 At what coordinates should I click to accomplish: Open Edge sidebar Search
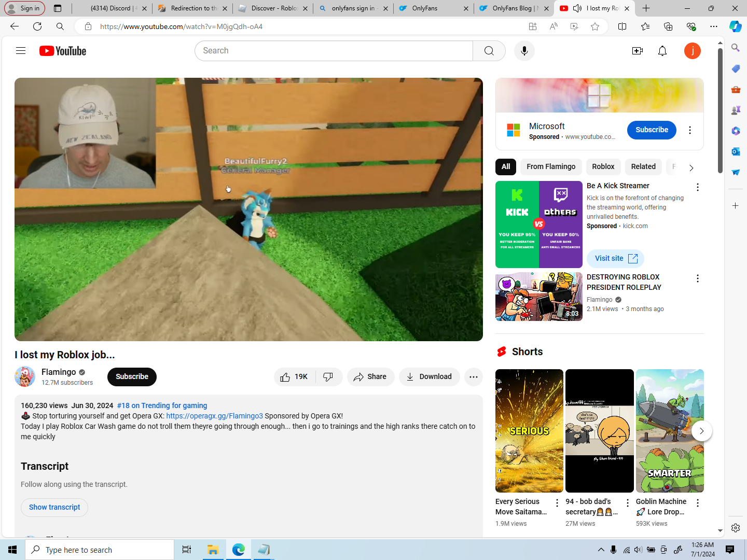[736, 48]
